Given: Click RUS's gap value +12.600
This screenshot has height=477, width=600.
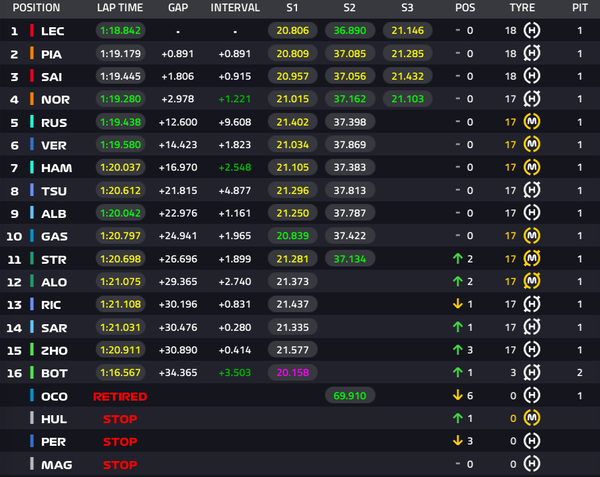Looking at the screenshot, I should click(178, 122).
